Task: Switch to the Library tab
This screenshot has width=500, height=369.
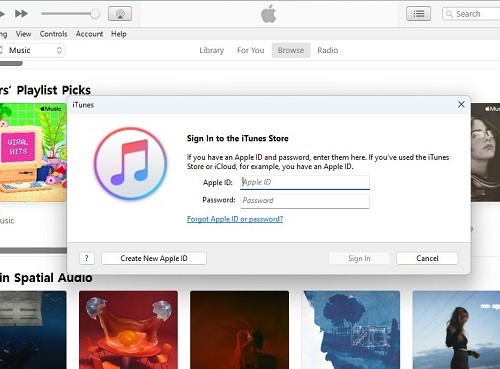Action: coord(212,50)
